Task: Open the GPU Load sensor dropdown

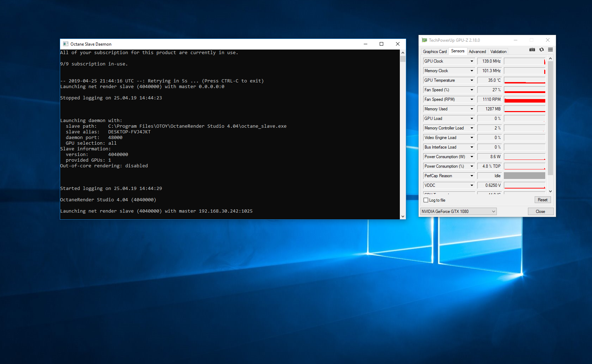Action: pos(472,119)
